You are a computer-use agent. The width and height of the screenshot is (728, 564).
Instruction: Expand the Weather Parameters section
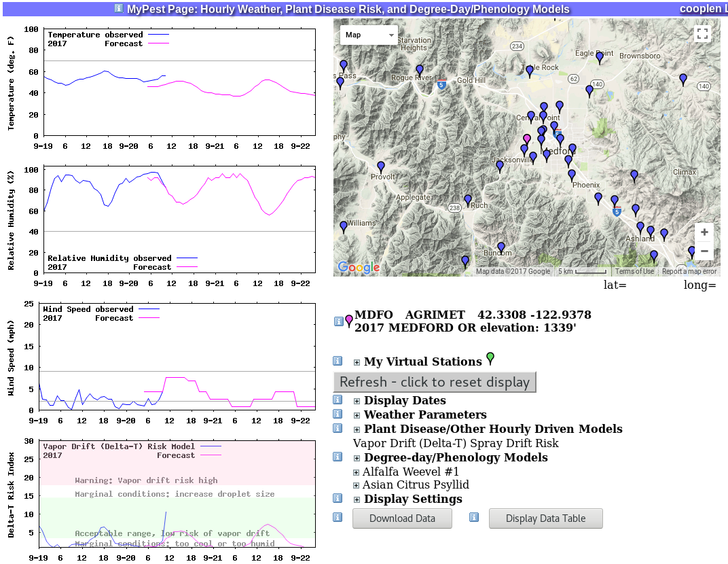coord(357,415)
